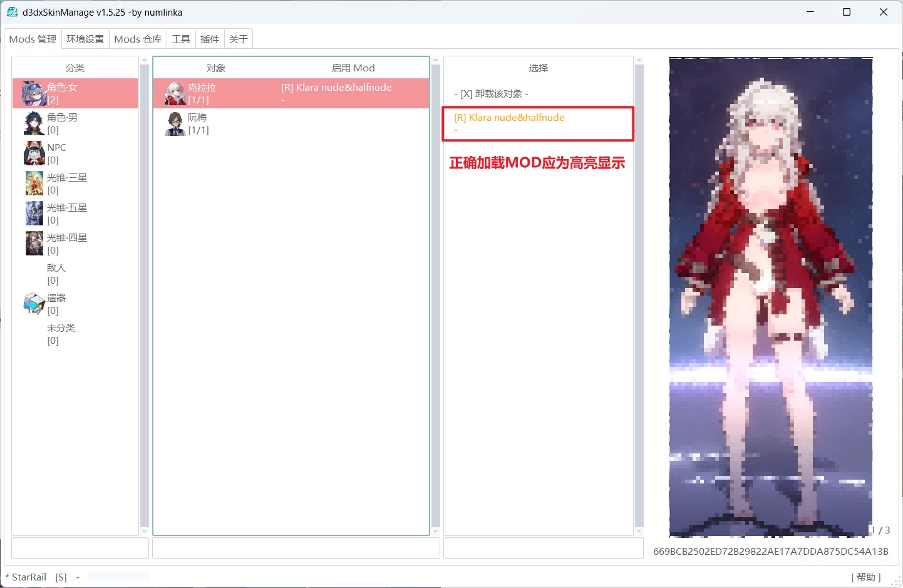Image resolution: width=903 pixels, height=588 pixels.
Task: Switch to the Mods 管理 tab
Action: [33, 39]
